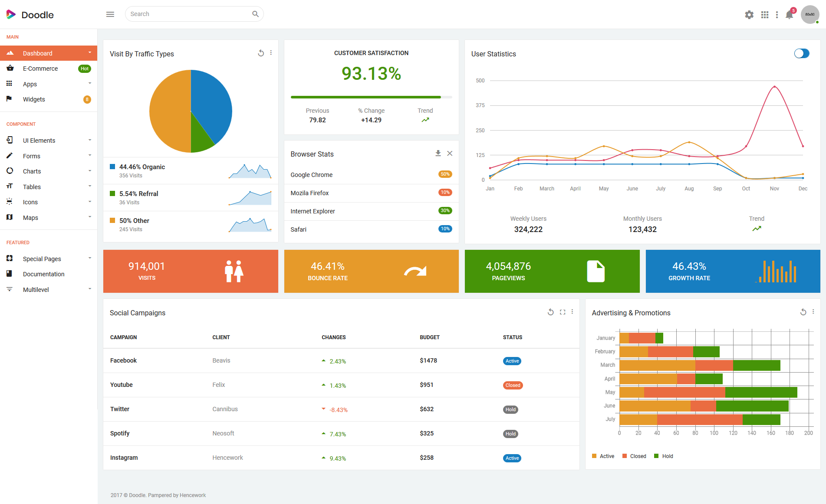The width and height of the screenshot is (826, 504).
Task: Refresh the Advertising & Promotions chart
Action: pyautogui.click(x=803, y=312)
